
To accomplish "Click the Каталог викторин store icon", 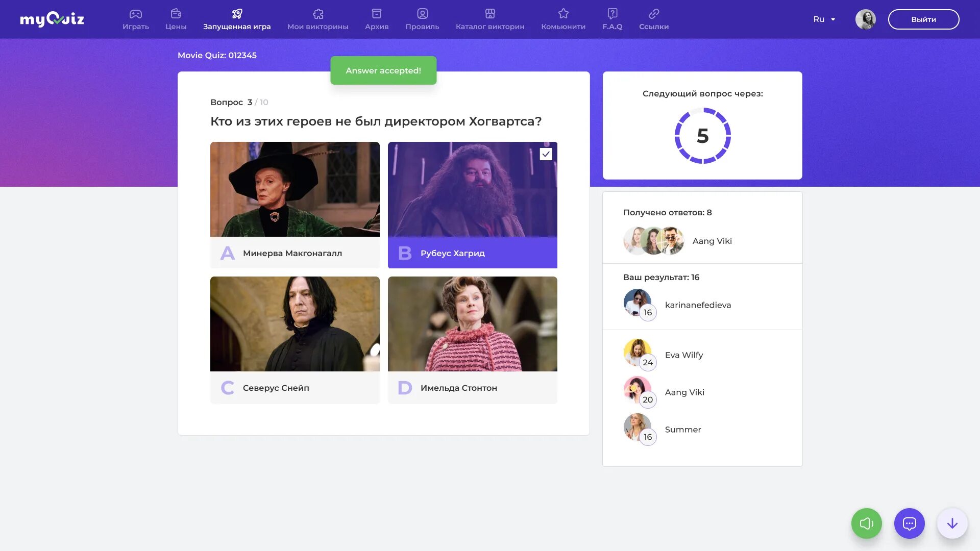I will 490,14.
